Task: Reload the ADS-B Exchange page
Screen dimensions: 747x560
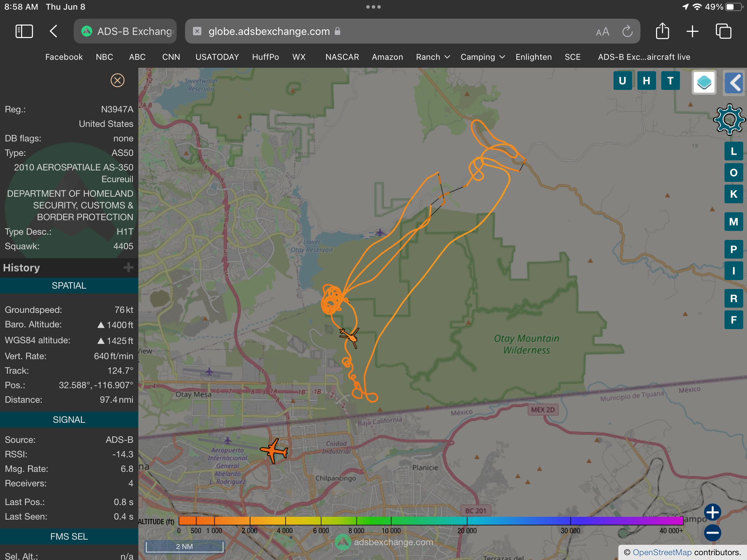Action: pyautogui.click(x=627, y=31)
